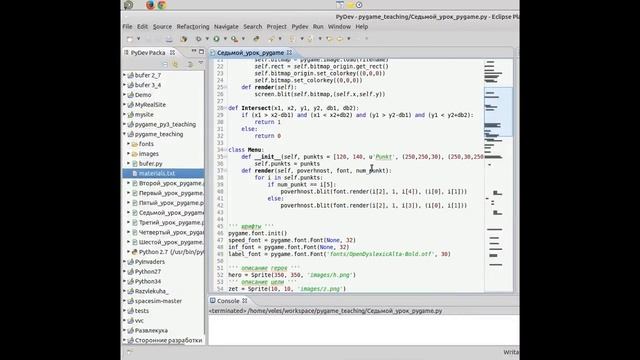Click Collapse All in Package Explorer

165,64
